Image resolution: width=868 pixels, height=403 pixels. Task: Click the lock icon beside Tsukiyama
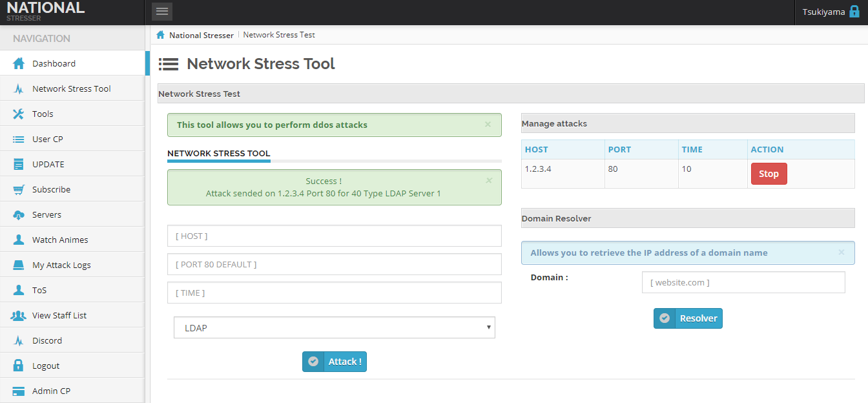click(x=854, y=12)
